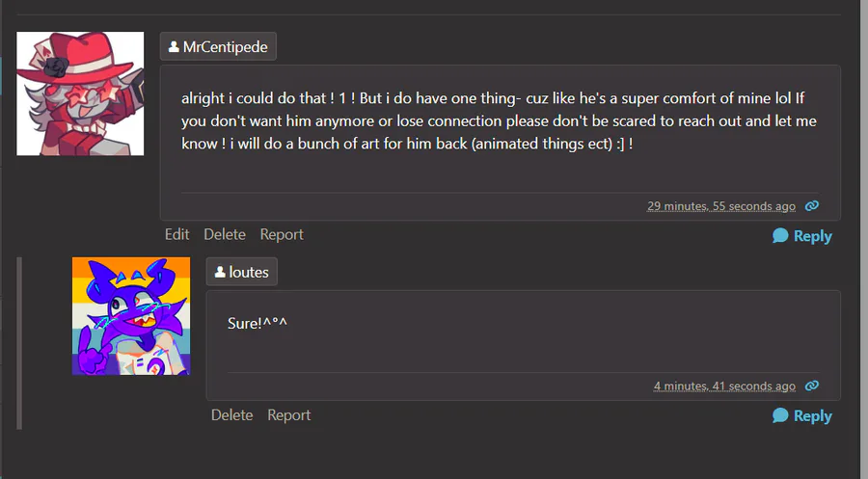Click the gray thread indent bar
The image size is (868, 479).
pos(19,342)
